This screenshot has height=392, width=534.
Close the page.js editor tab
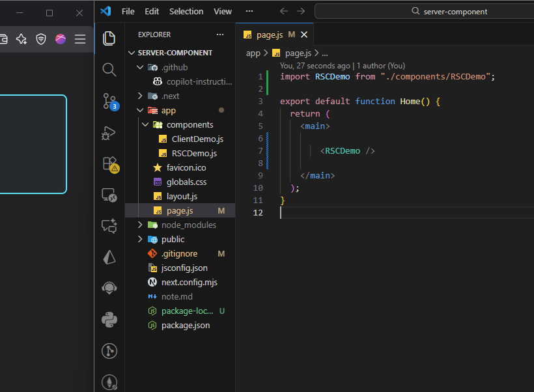[303, 35]
